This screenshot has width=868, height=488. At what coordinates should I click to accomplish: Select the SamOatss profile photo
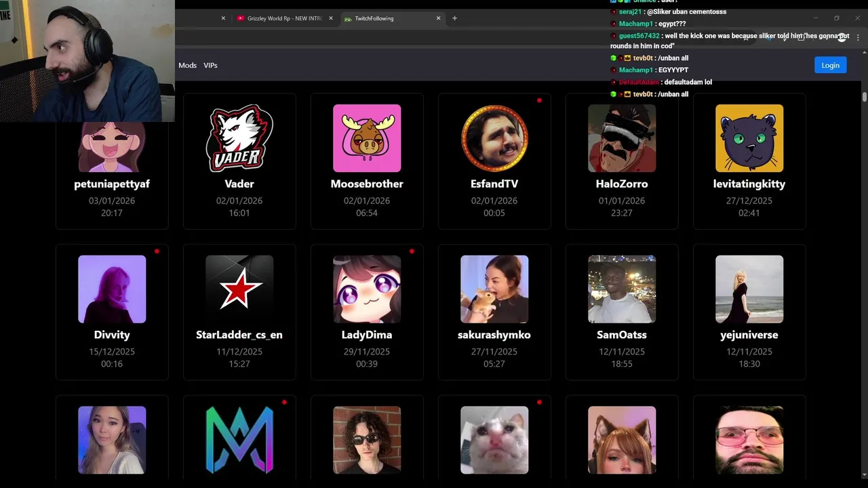[x=622, y=289]
